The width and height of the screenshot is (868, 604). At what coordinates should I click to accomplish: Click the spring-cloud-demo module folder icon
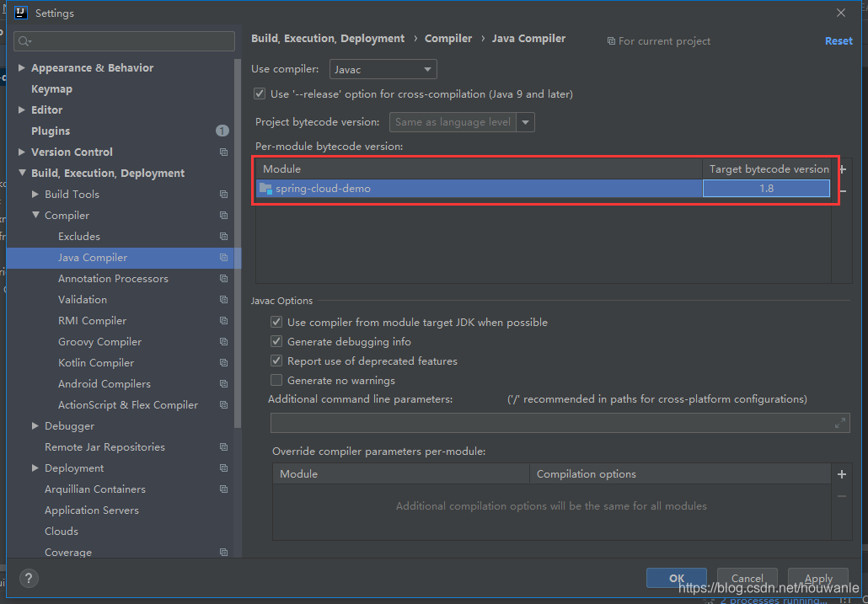click(x=265, y=188)
